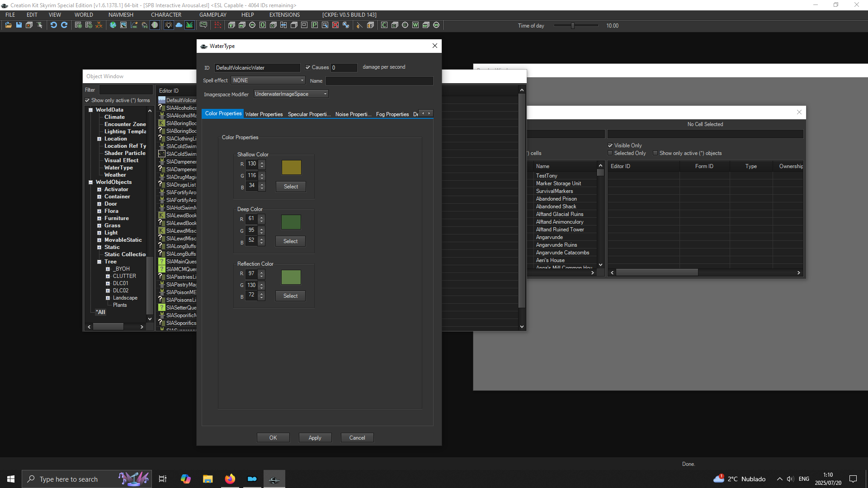Open the GAMEPLAY menu
Screen dimensions: 868x488
point(212,15)
